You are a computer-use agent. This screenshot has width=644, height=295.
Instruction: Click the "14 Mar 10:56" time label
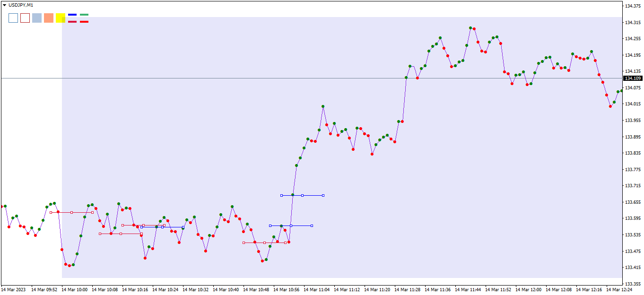(286, 289)
